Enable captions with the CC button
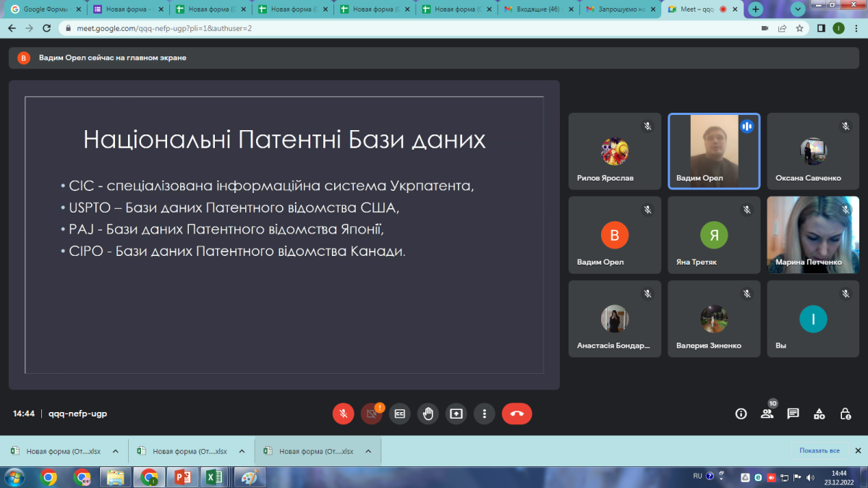868x488 pixels. pos(399,414)
